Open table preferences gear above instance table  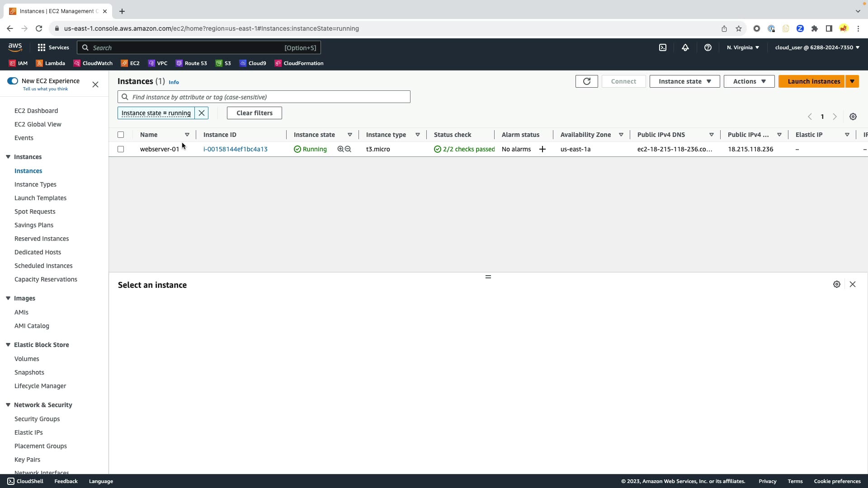point(853,117)
